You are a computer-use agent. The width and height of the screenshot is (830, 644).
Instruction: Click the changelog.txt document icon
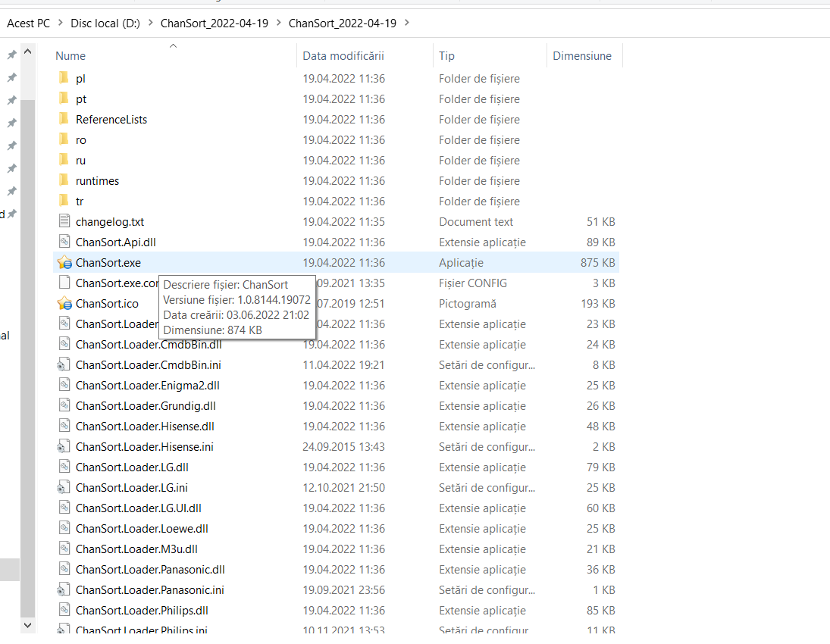pyautogui.click(x=64, y=221)
